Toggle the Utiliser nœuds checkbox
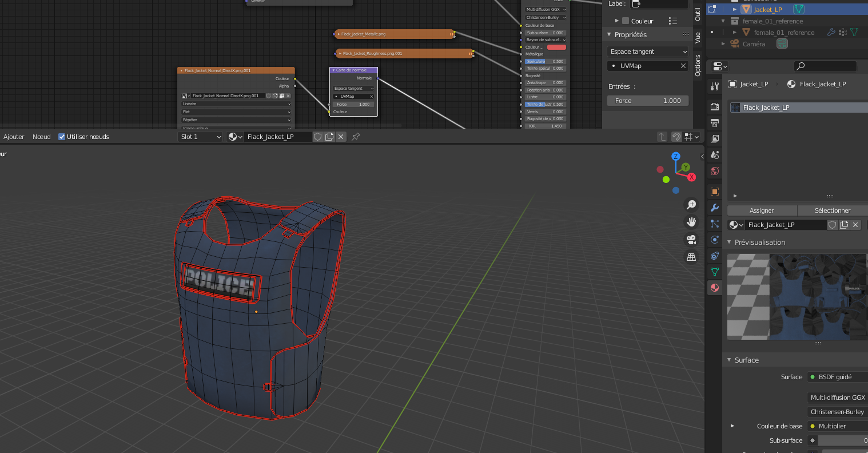The width and height of the screenshot is (868, 453). 62,137
